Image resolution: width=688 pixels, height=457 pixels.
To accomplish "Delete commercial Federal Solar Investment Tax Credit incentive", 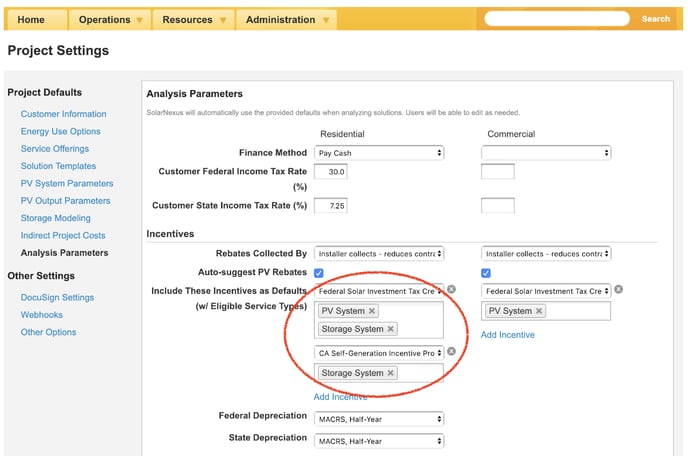I will [x=618, y=290].
